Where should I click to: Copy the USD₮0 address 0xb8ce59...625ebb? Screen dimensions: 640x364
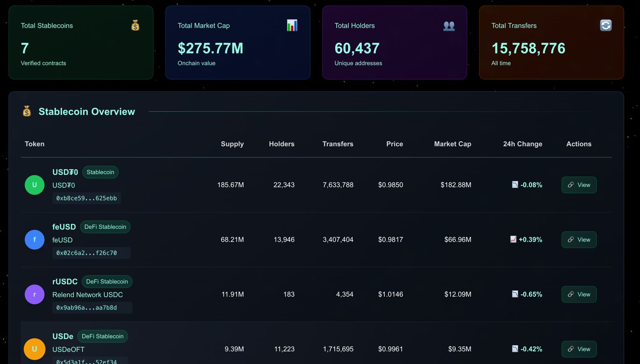click(86, 198)
